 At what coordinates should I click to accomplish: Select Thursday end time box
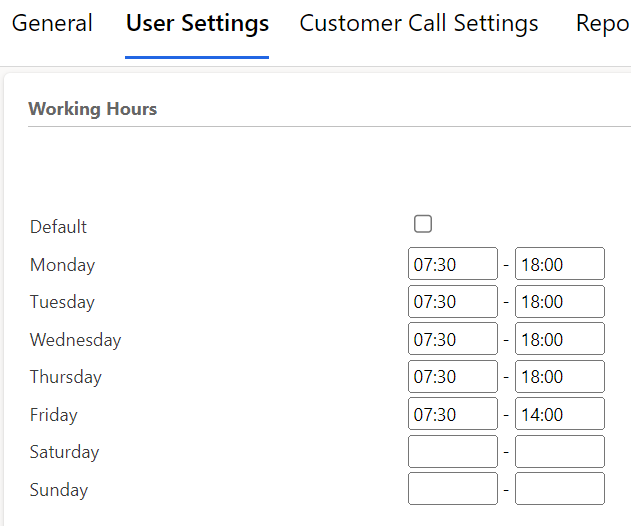(560, 376)
